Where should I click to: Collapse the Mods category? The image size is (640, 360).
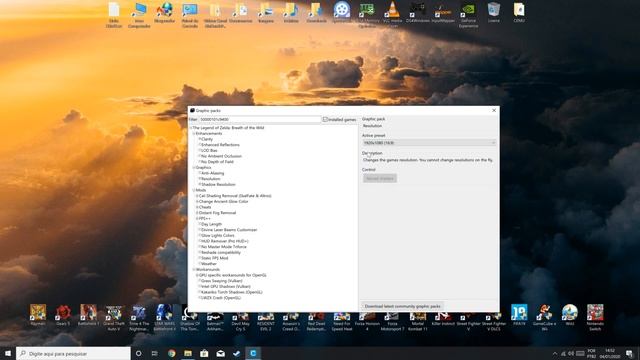pyautogui.click(x=194, y=190)
